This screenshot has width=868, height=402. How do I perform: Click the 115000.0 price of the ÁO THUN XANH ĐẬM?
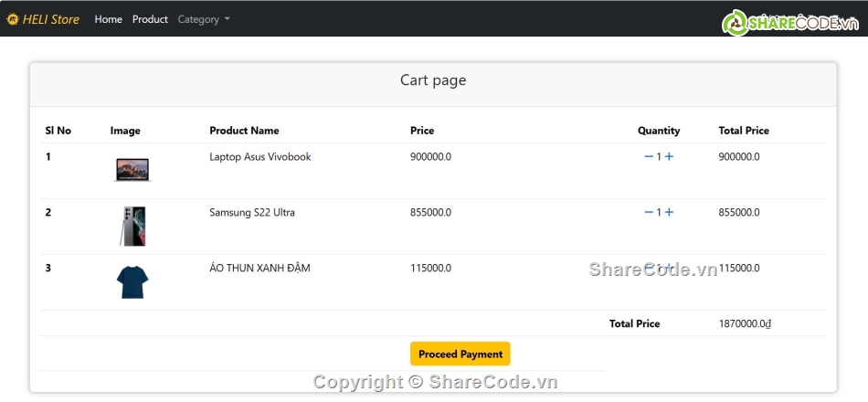[x=430, y=268]
